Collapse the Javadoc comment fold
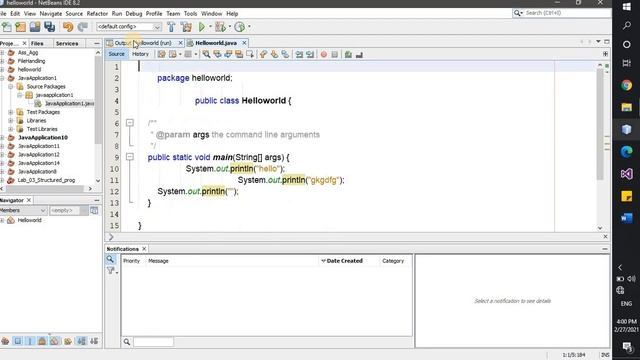 [x=130, y=123]
